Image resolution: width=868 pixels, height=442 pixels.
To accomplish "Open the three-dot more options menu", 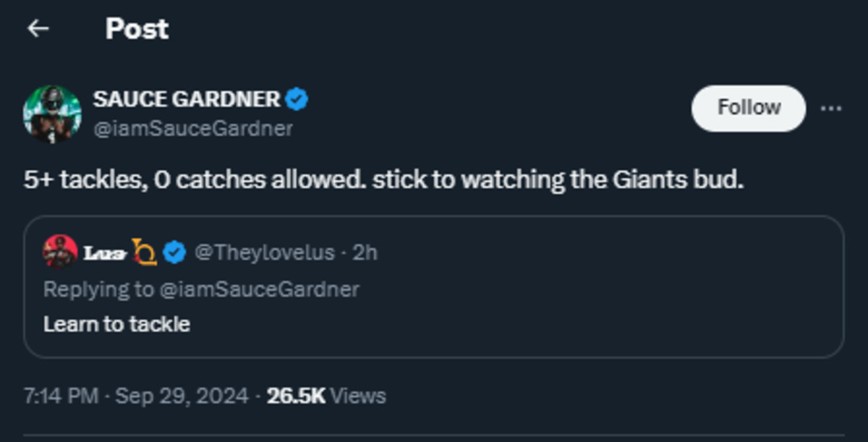I will [x=831, y=109].
